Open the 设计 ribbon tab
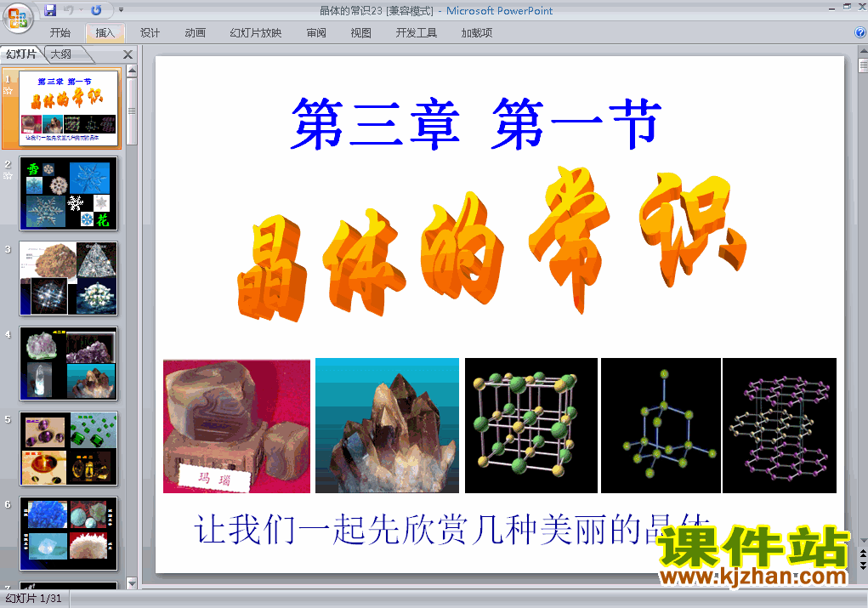Viewport: 868px width, 608px height. (150, 32)
